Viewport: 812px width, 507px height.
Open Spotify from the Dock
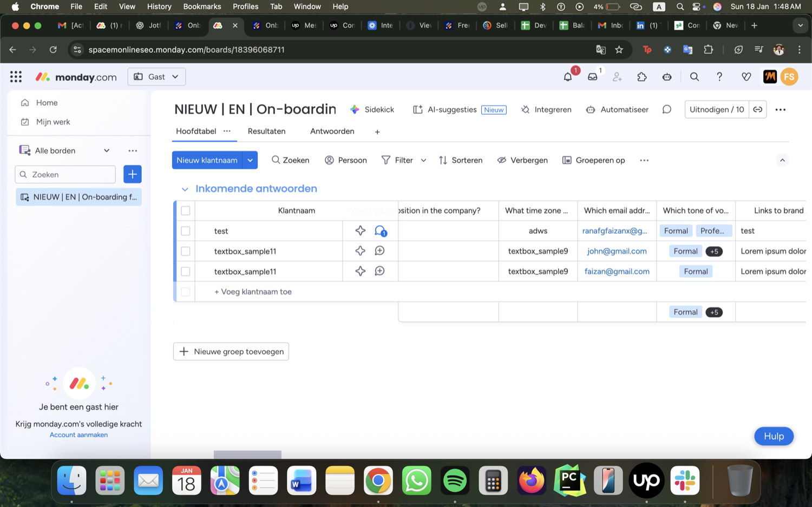455,480
